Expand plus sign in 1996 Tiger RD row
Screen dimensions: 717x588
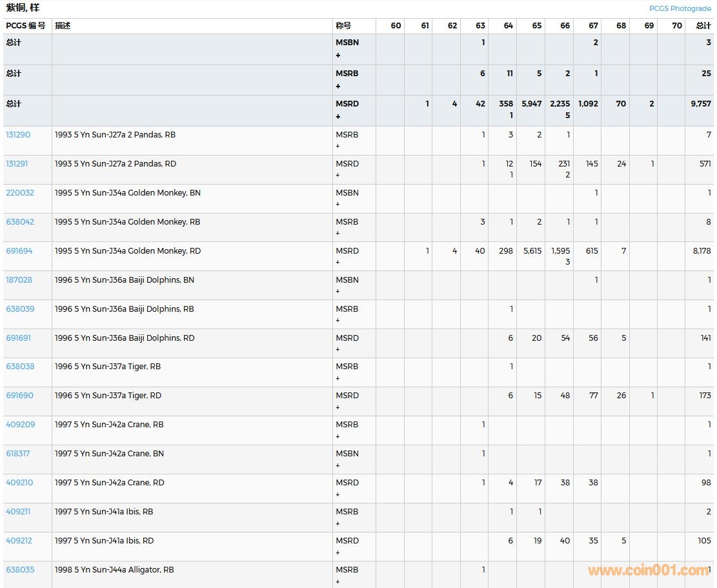338,407
